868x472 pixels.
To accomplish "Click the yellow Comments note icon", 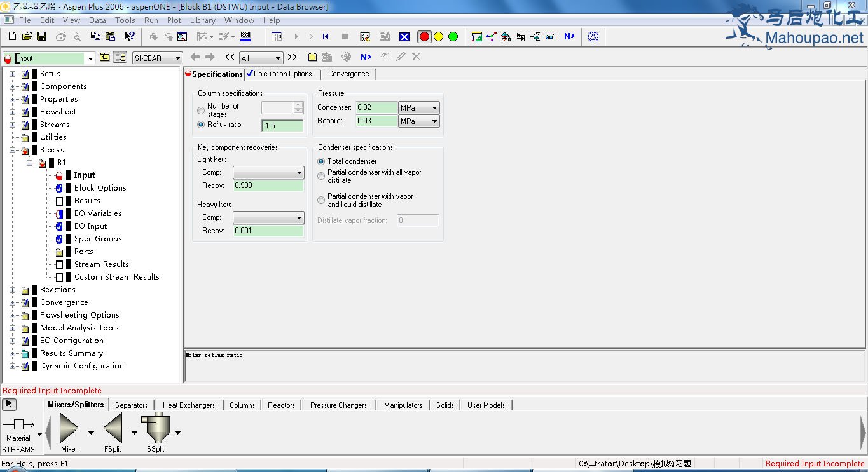I will [312, 57].
